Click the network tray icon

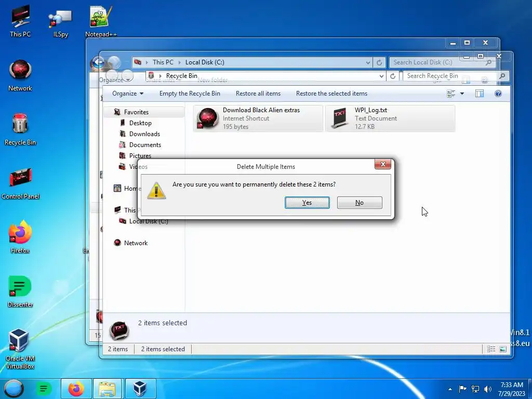coord(475,389)
